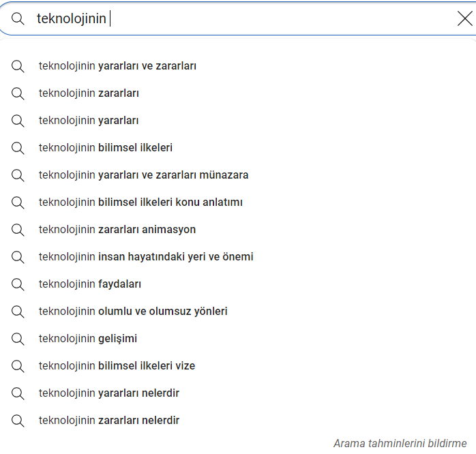Pick 'teknolojinin zararları nelerdir' suggestion
476x454 pixels.
(x=109, y=421)
